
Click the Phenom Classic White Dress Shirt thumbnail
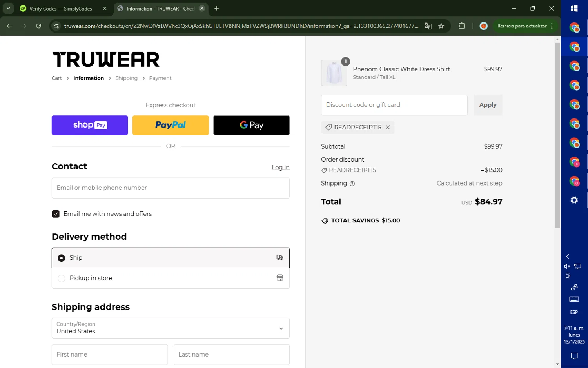pos(334,73)
